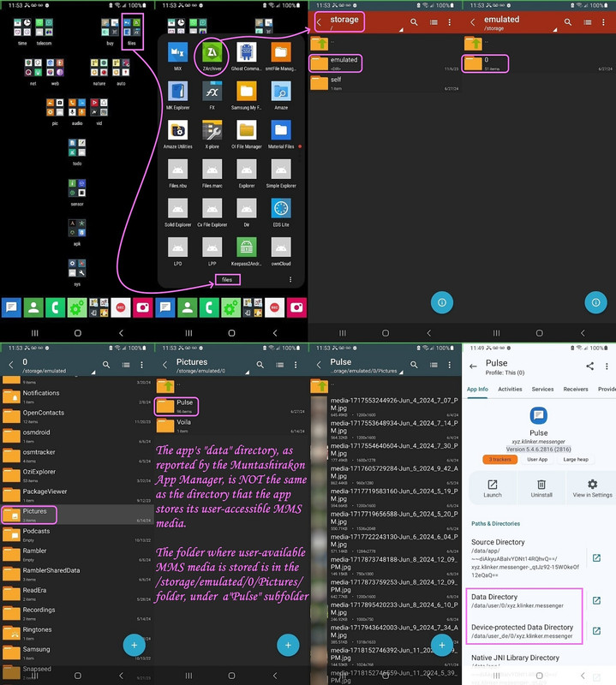616x685 pixels.
Task: Open image media-1717553244926-Jun_4_2024_7_07_PM.jpg
Action: click(x=385, y=407)
